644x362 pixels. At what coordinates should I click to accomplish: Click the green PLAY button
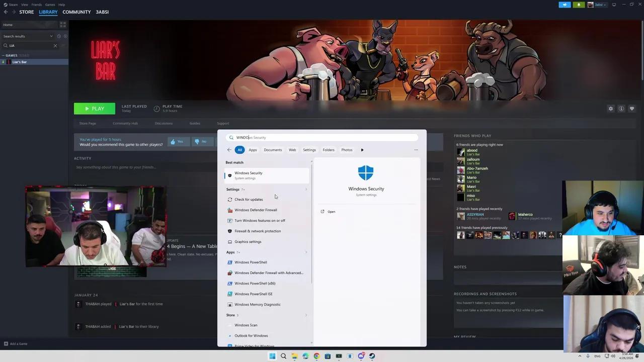(95, 109)
